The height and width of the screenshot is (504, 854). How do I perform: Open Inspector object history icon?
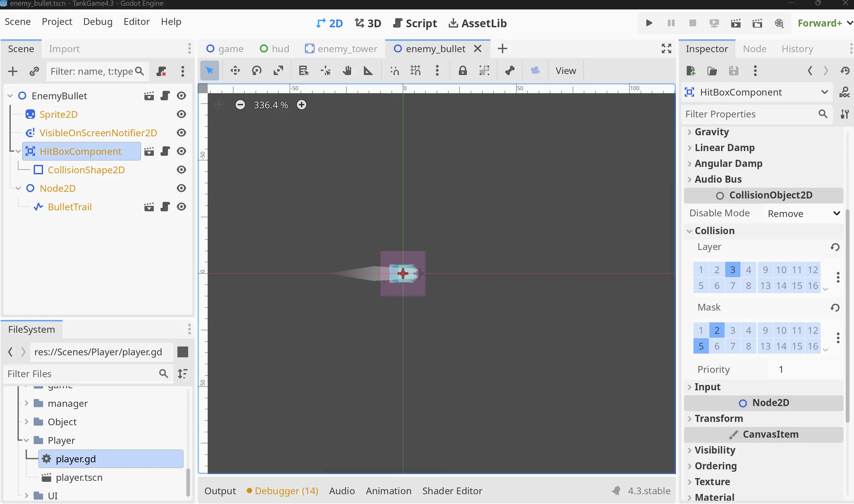pyautogui.click(x=845, y=71)
